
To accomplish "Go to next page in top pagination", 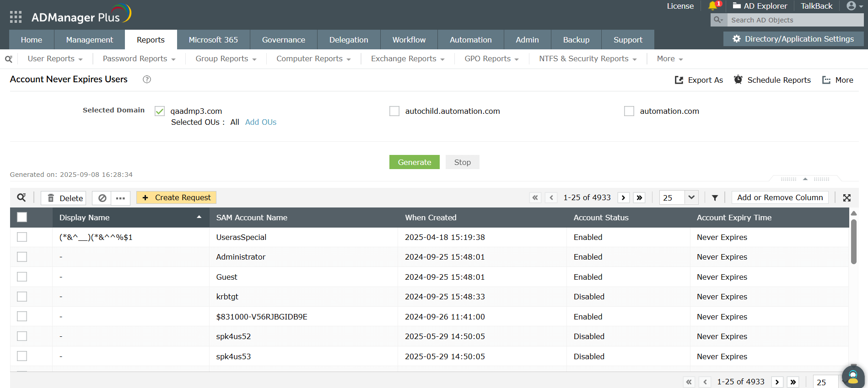I will (x=623, y=197).
